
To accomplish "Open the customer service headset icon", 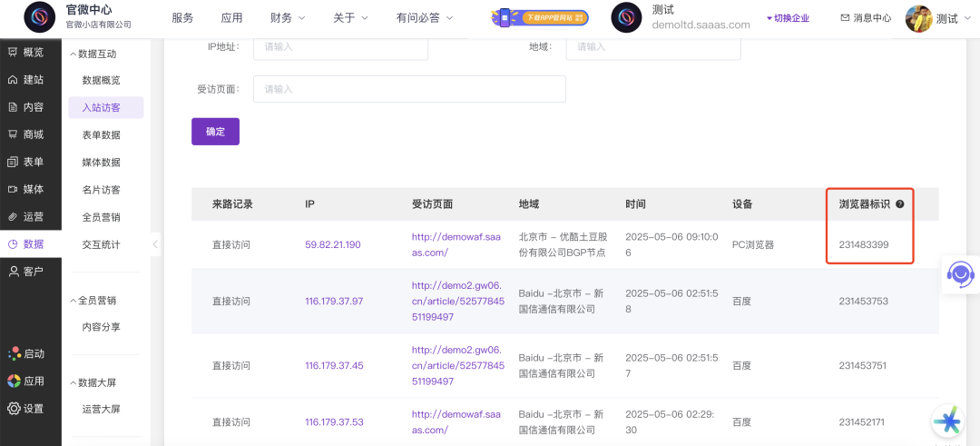I will [x=960, y=273].
